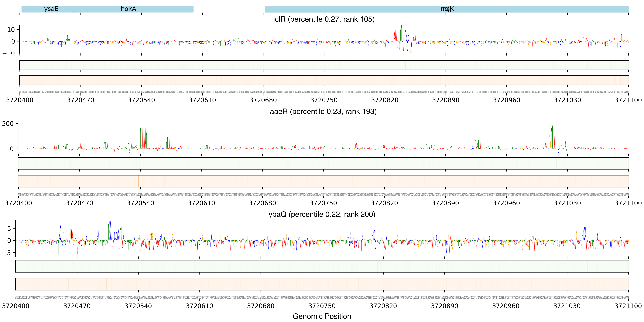The image size is (644, 322).
Task: Click 3720890 tick label under aaeR panel
Action: point(445,203)
